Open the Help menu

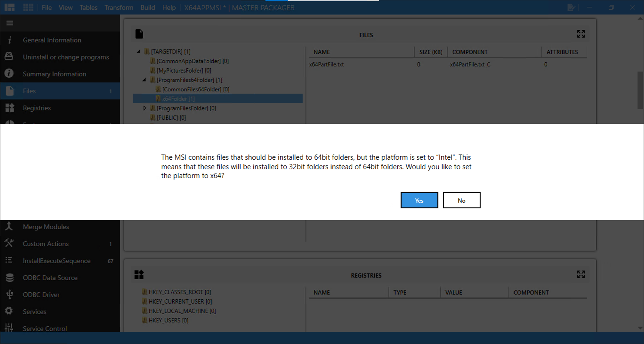click(x=169, y=7)
